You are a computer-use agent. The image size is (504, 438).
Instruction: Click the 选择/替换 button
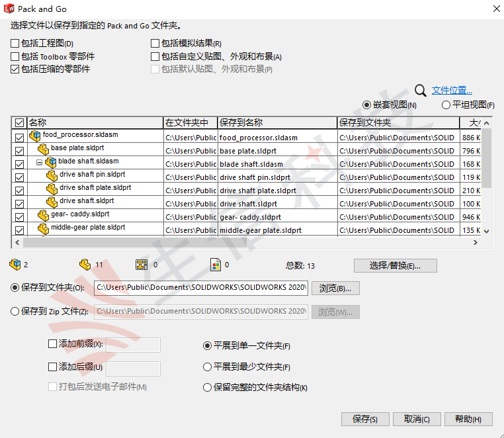tap(396, 265)
